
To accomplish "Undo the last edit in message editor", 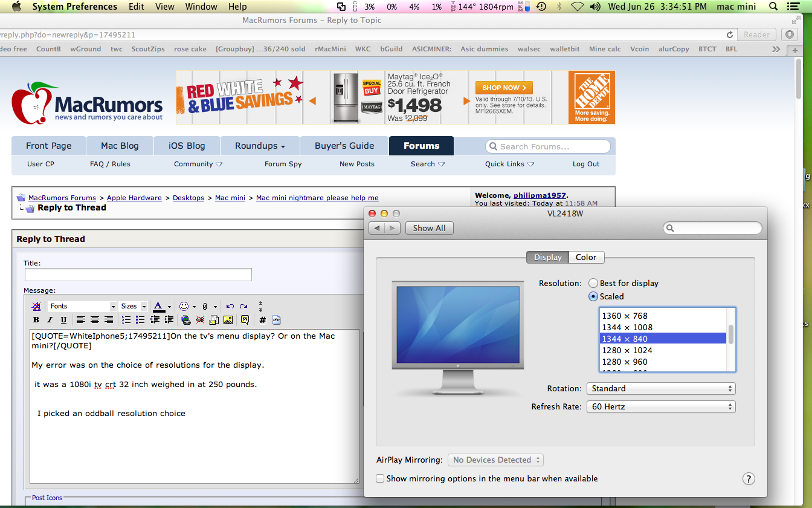I will pyautogui.click(x=230, y=306).
